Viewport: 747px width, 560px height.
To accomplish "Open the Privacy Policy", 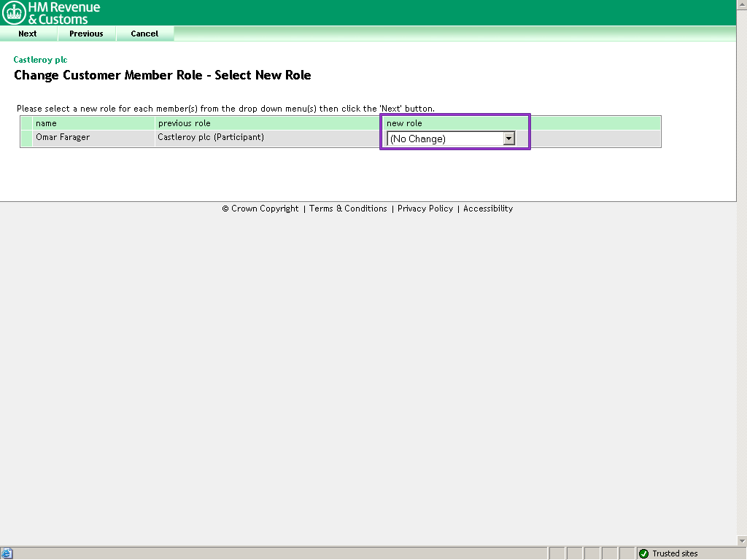I will [425, 209].
